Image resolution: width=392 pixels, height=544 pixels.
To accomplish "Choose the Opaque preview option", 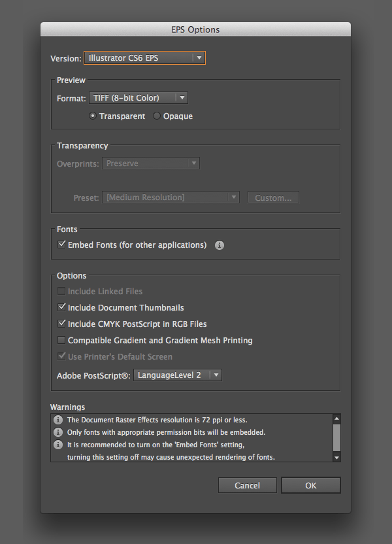I will click(157, 116).
